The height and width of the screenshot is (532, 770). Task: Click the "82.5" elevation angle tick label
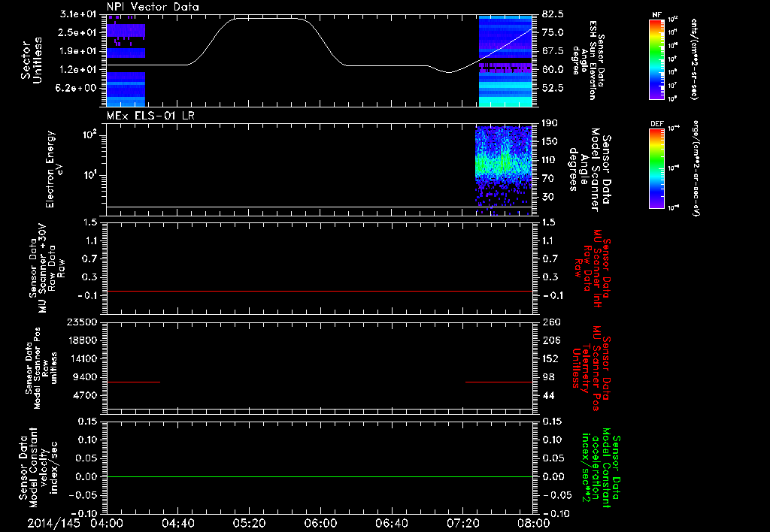553,14
